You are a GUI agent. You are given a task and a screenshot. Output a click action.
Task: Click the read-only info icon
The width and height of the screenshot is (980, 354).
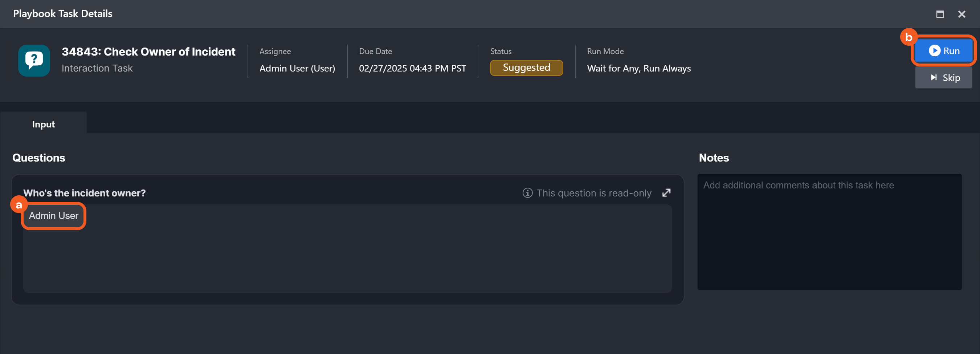[x=527, y=193]
